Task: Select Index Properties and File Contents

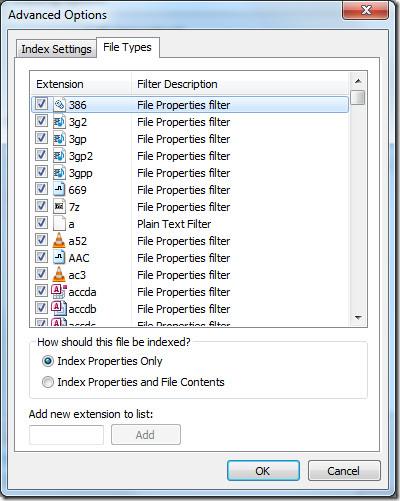Action: coord(133,382)
